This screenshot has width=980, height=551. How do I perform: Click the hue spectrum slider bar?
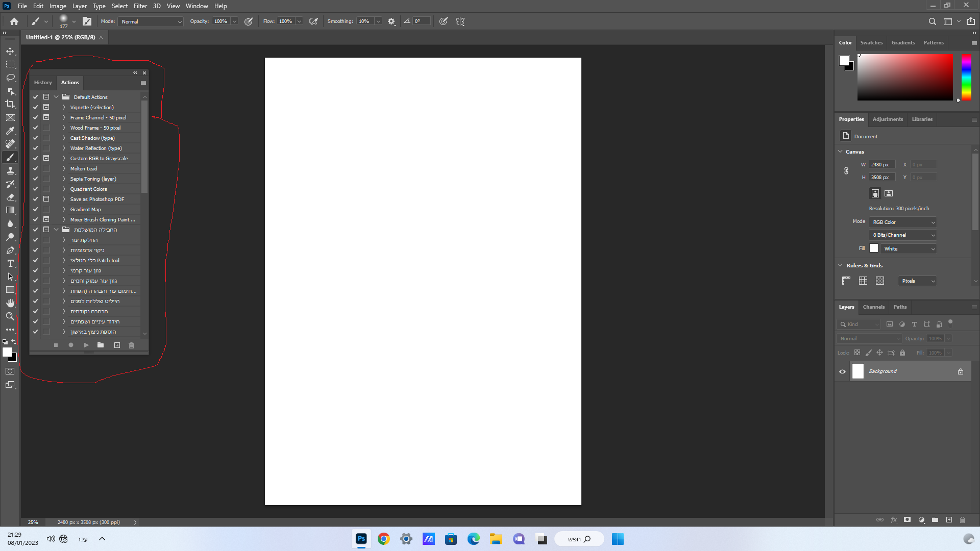coord(966,77)
